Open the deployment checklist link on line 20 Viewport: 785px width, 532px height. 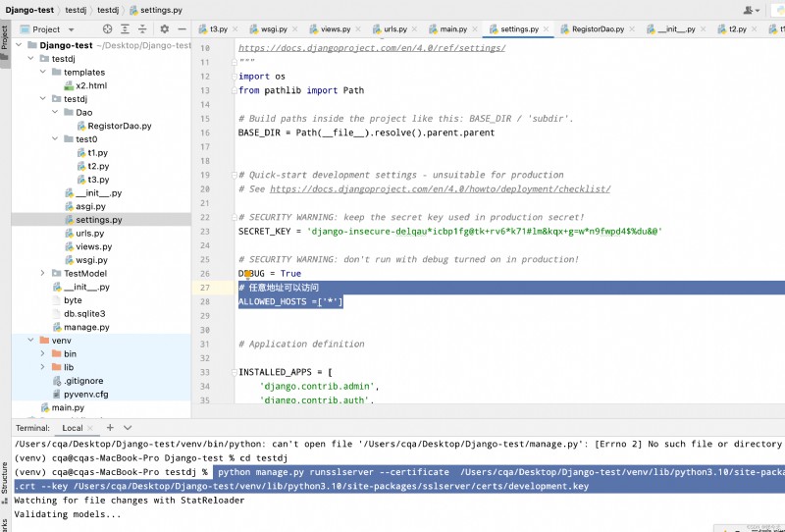tap(440, 188)
